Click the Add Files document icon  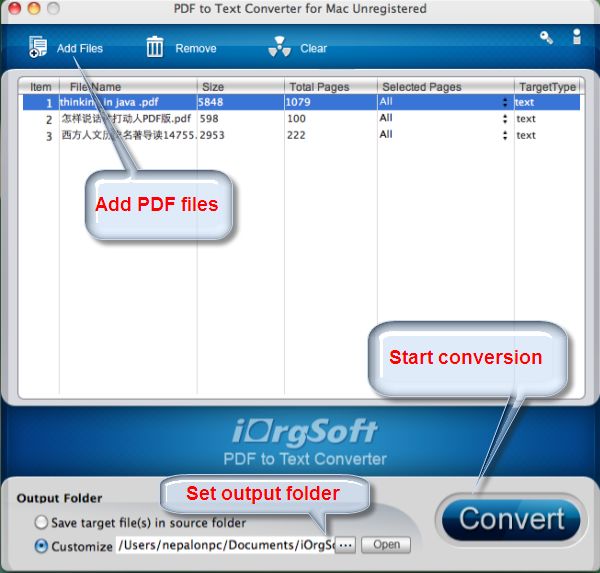(38, 47)
